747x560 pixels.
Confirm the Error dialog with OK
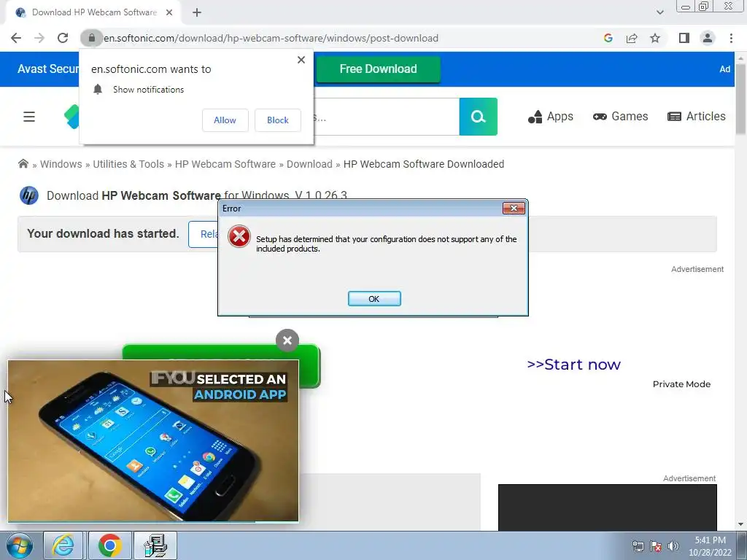pyautogui.click(x=374, y=298)
